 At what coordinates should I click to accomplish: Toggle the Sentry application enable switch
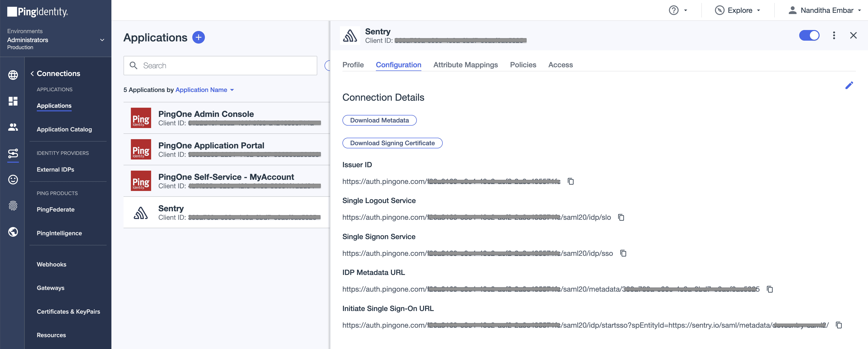809,35
